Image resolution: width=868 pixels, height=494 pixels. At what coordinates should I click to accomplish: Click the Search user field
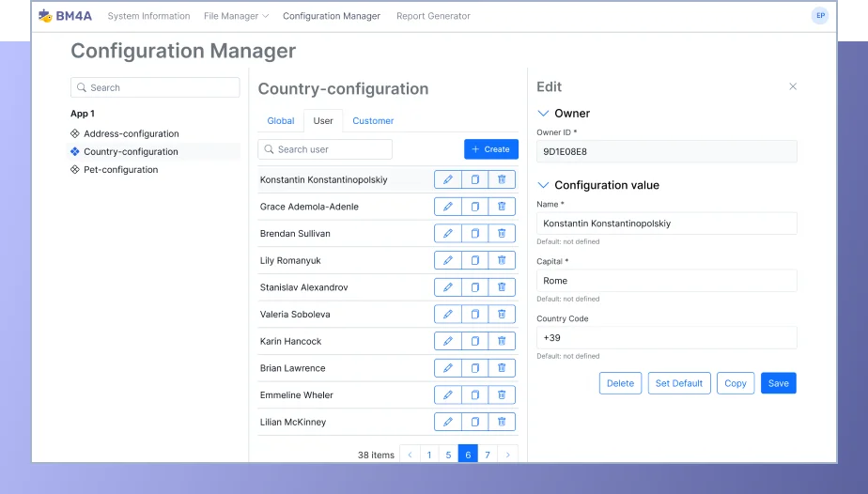pyautogui.click(x=325, y=149)
